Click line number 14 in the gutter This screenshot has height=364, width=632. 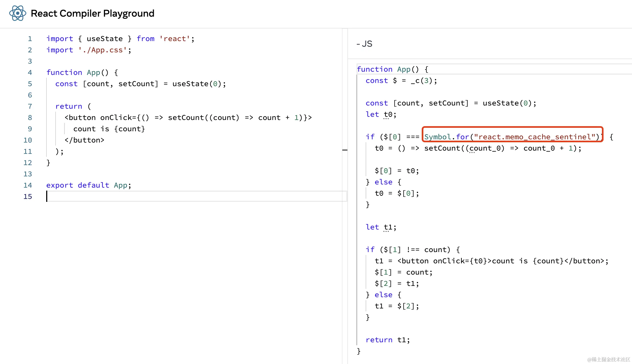click(x=28, y=185)
